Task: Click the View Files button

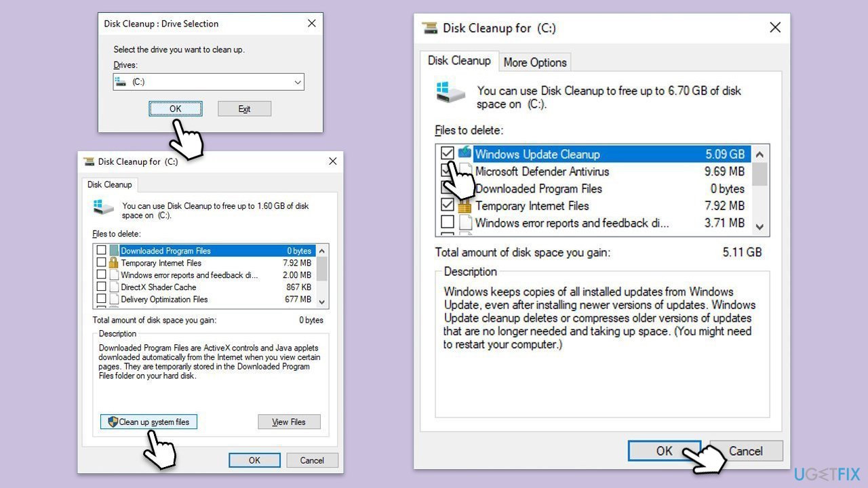Action: tap(289, 422)
